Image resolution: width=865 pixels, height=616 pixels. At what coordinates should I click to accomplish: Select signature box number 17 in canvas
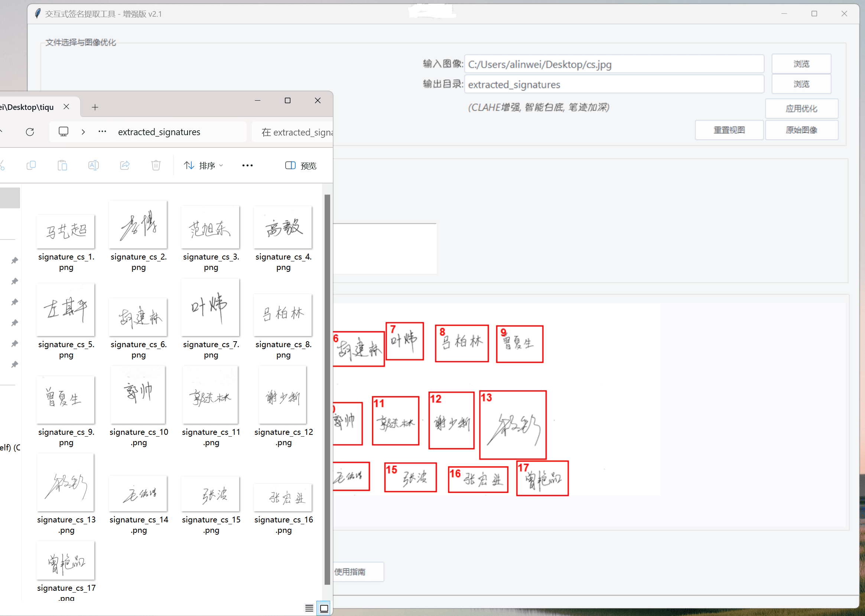542,478
